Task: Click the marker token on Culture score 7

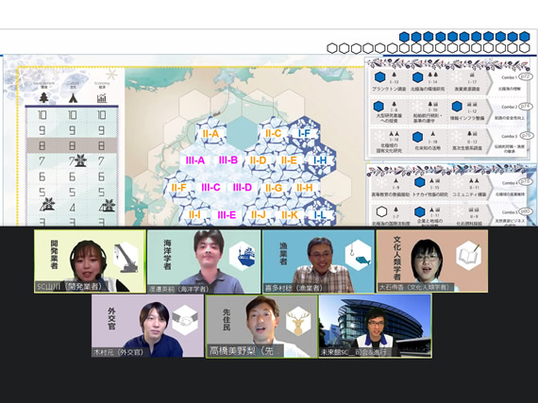Action: click(x=81, y=161)
